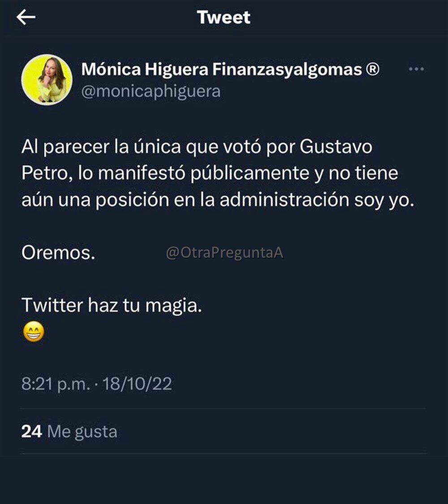
Task: Click the 8:21 p.m. timestamp
Action: pyautogui.click(x=56, y=384)
